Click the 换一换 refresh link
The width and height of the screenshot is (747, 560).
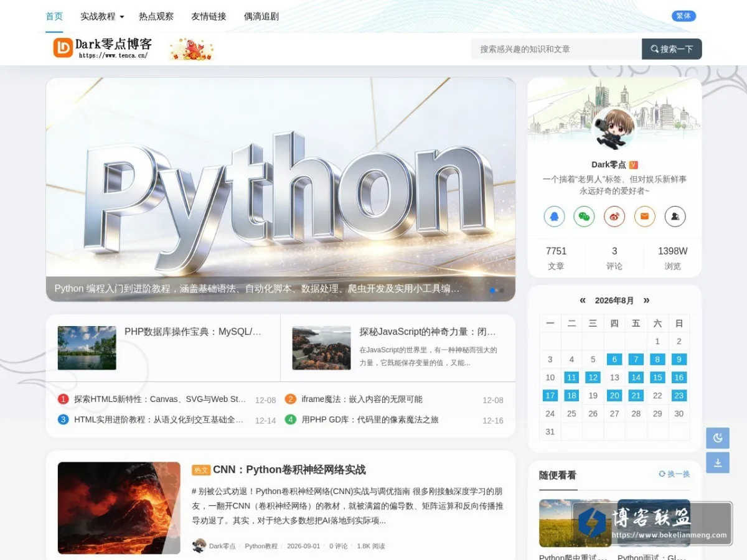[674, 474]
